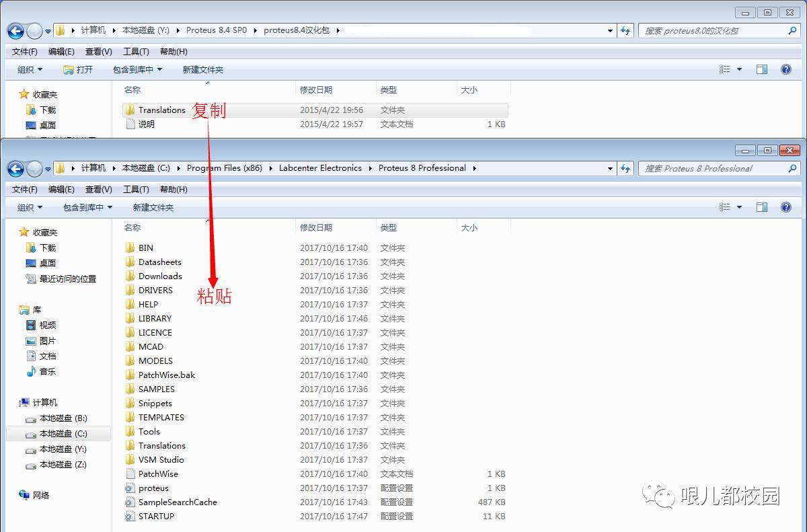Toggle preview pane in front window

[762, 207]
